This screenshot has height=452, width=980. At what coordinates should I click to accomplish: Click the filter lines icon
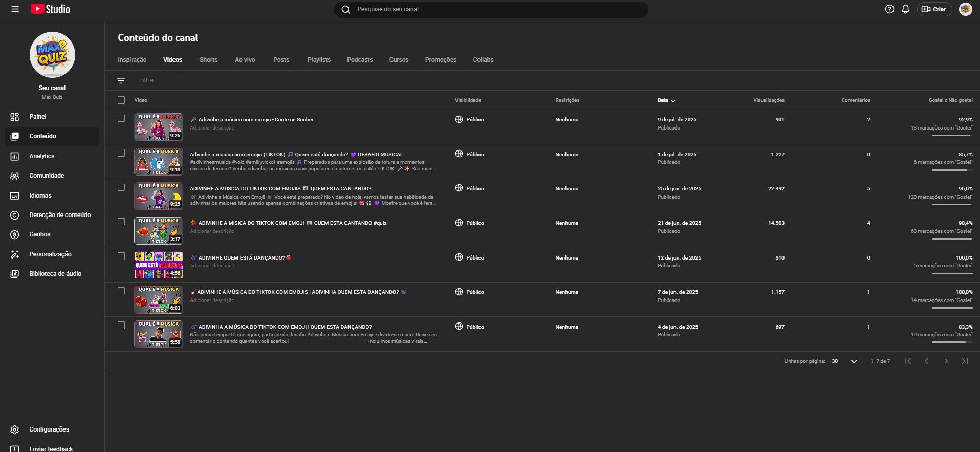point(121,80)
